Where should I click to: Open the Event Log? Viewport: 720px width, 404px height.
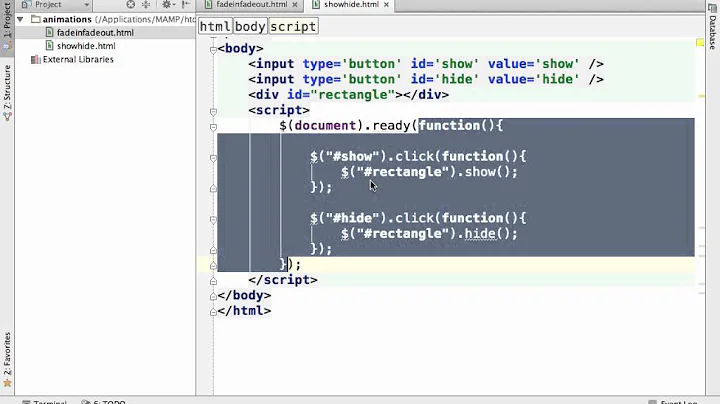pyautogui.click(x=674, y=401)
